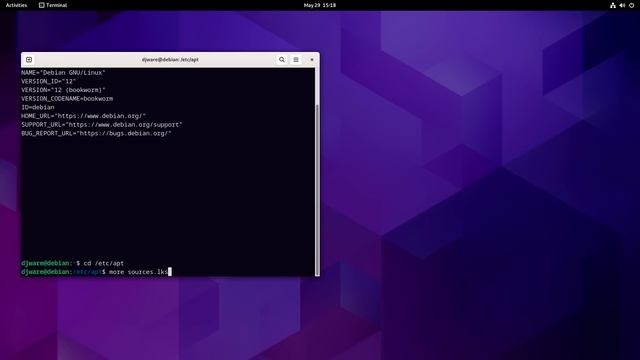This screenshot has height=360, width=640.
Task: Click the VERSION="12 (bookworm)" line
Action: [x=63, y=90]
